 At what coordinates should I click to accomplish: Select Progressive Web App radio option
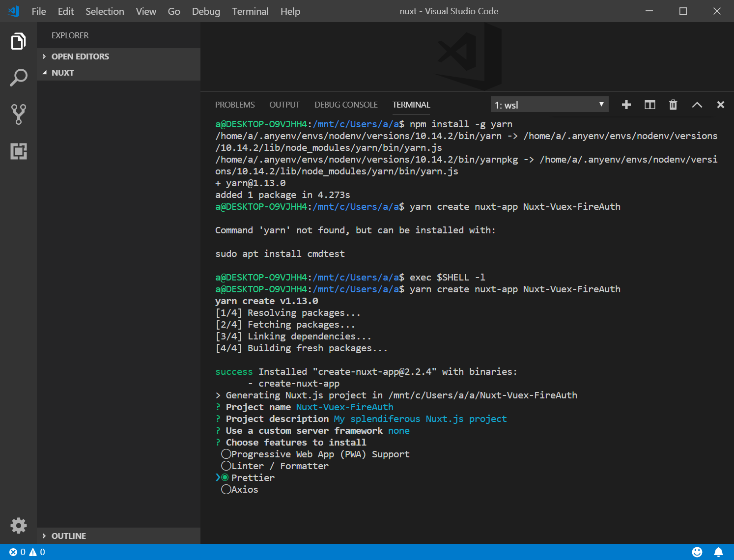226,454
